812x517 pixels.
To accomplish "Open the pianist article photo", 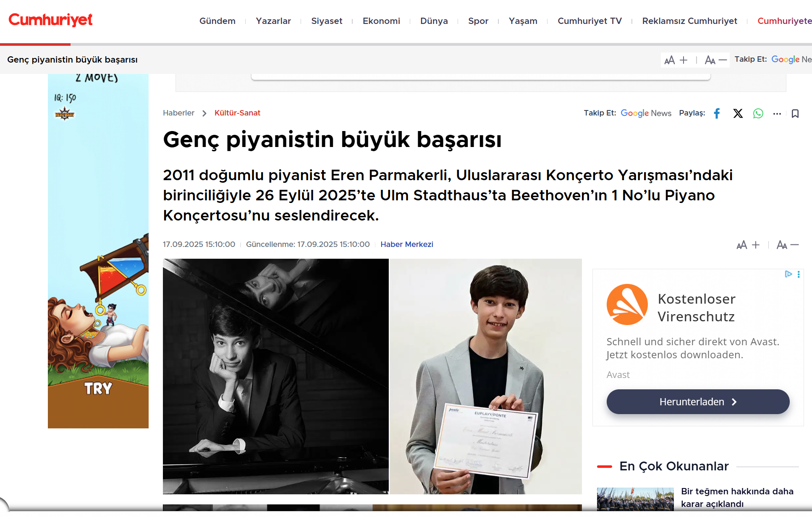I will click(372, 376).
